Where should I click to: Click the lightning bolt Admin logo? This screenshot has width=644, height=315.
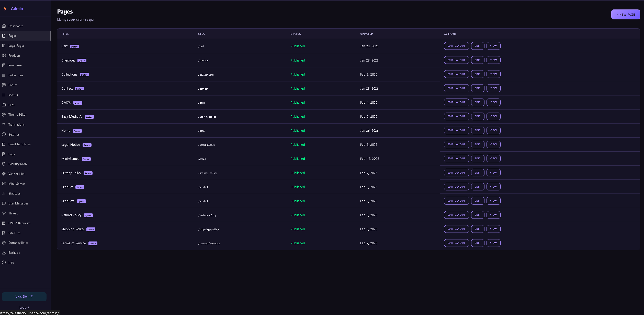[5, 8]
